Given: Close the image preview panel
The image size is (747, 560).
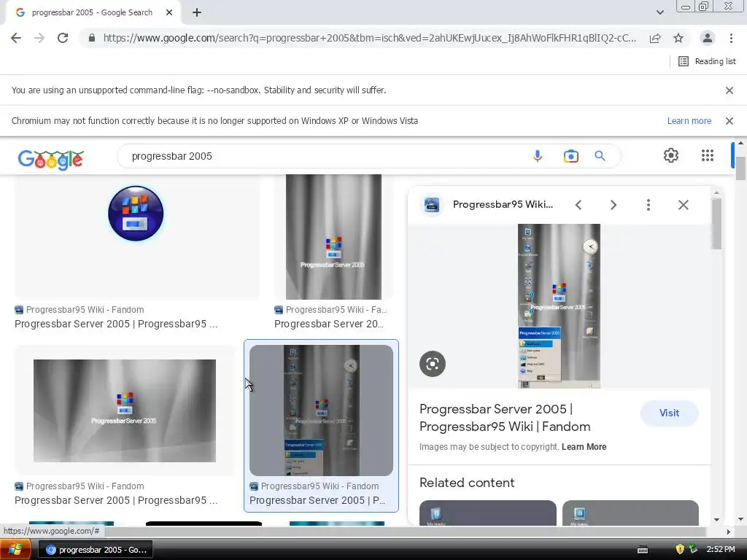Looking at the screenshot, I should (683, 205).
